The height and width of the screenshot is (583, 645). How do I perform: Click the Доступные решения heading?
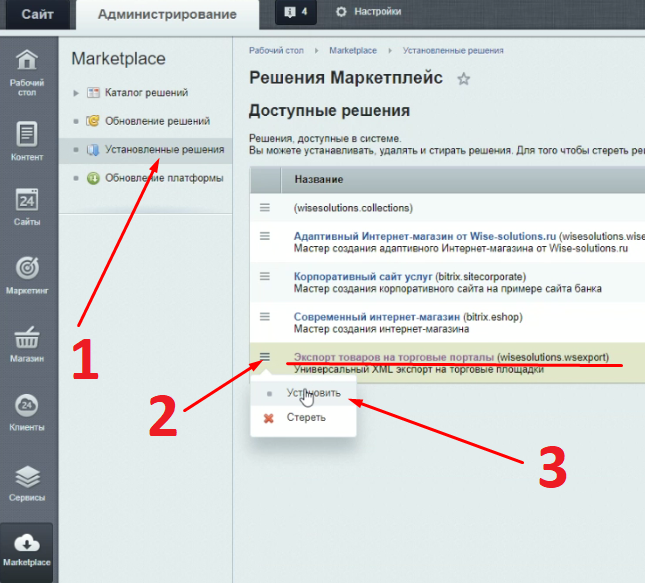click(x=329, y=111)
